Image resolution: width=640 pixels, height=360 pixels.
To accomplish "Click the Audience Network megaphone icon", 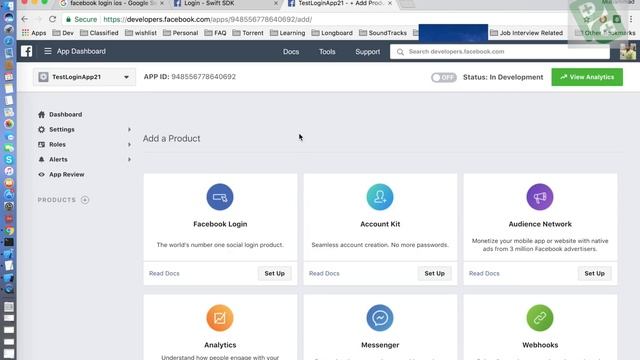I will point(540,197).
